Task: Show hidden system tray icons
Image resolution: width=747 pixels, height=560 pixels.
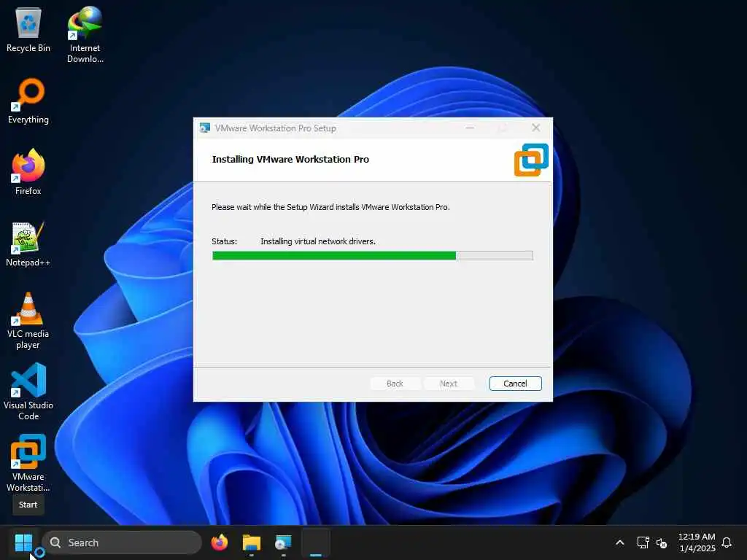Action: [620, 542]
